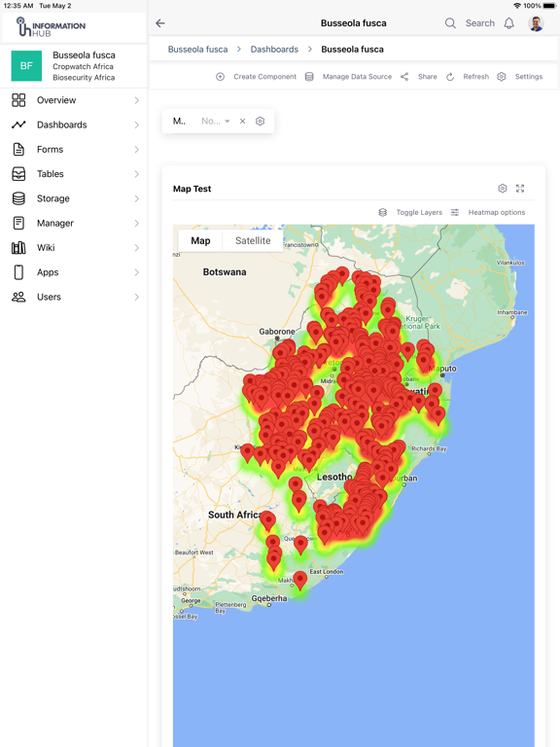Expand the Wiki chevron
This screenshot has height=747, width=560.
pos(137,248)
